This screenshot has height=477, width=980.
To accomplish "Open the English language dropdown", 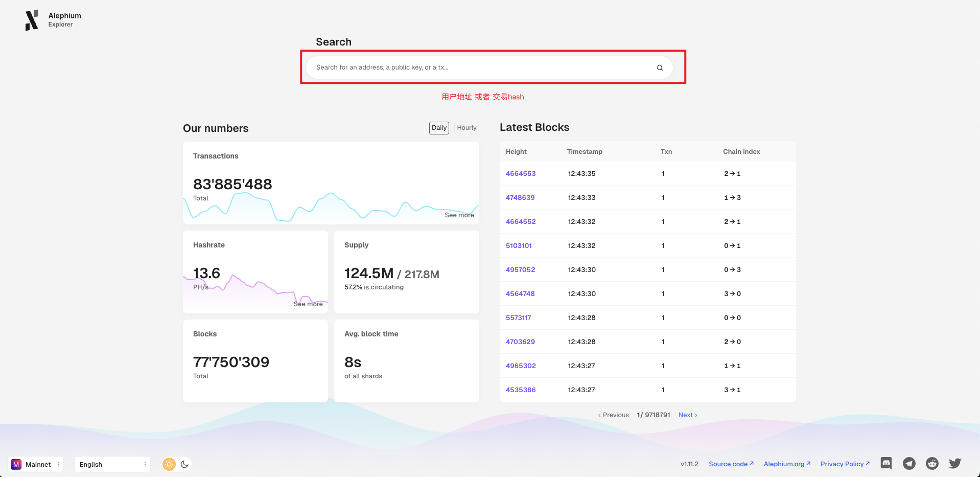I will [x=112, y=464].
